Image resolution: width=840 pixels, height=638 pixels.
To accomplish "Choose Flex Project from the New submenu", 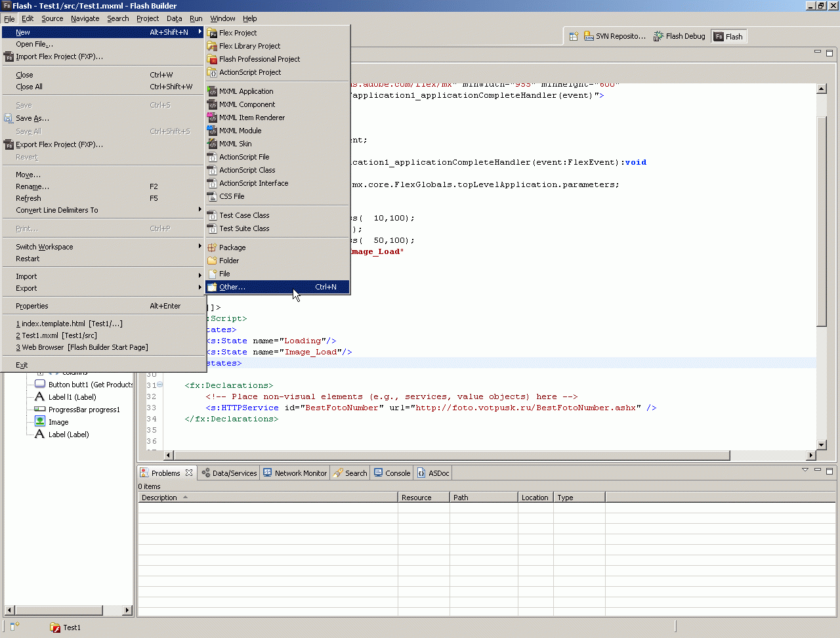I will click(278, 33).
